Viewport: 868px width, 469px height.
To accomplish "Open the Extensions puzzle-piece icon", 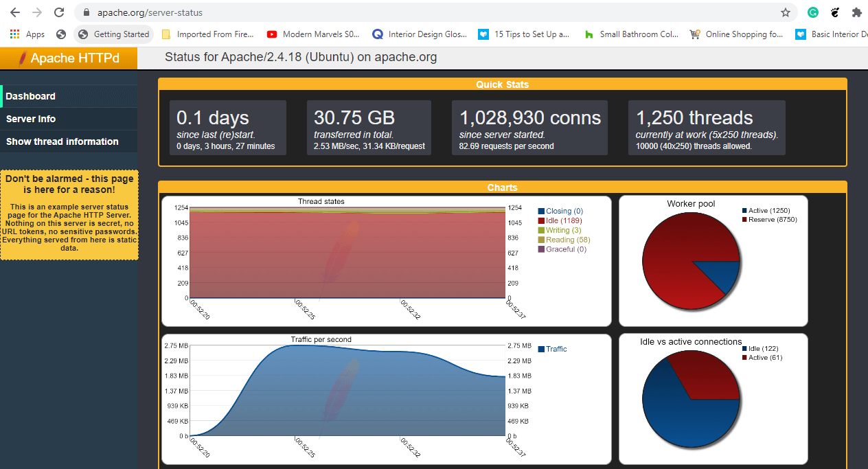I will (856, 12).
